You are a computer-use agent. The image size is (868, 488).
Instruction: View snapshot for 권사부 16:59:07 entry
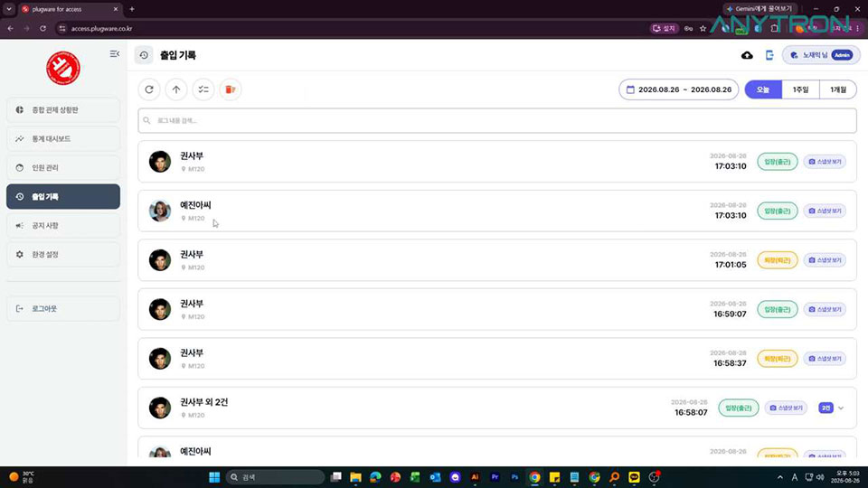pyautogui.click(x=825, y=309)
